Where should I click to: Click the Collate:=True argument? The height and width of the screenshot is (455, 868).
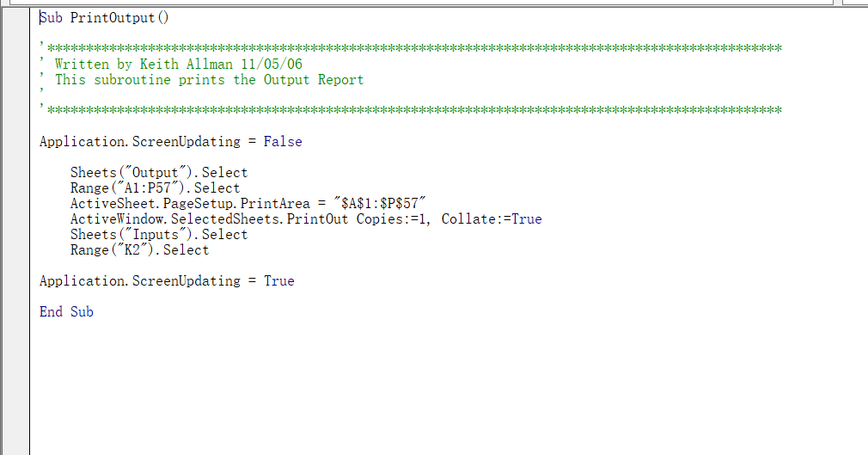tap(492, 219)
